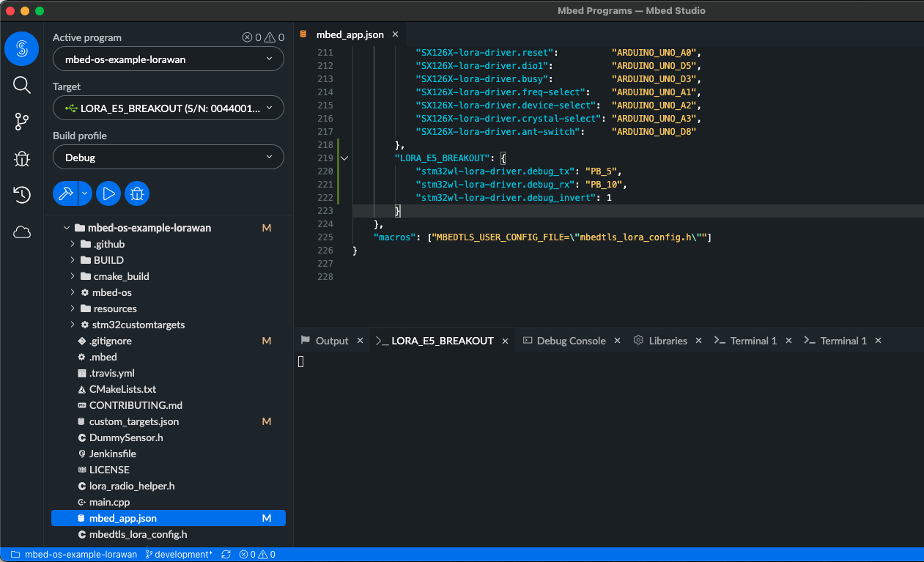Open the Debug view bug icon
924x562 pixels.
pos(22,158)
